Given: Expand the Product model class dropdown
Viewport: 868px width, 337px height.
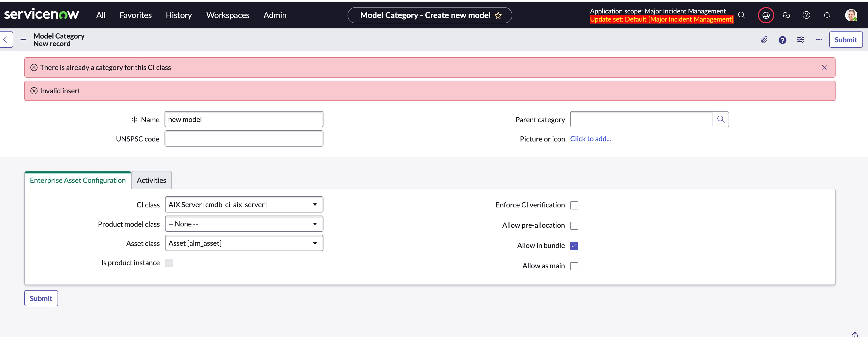Looking at the screenshot, I should (x=244, y=224).
